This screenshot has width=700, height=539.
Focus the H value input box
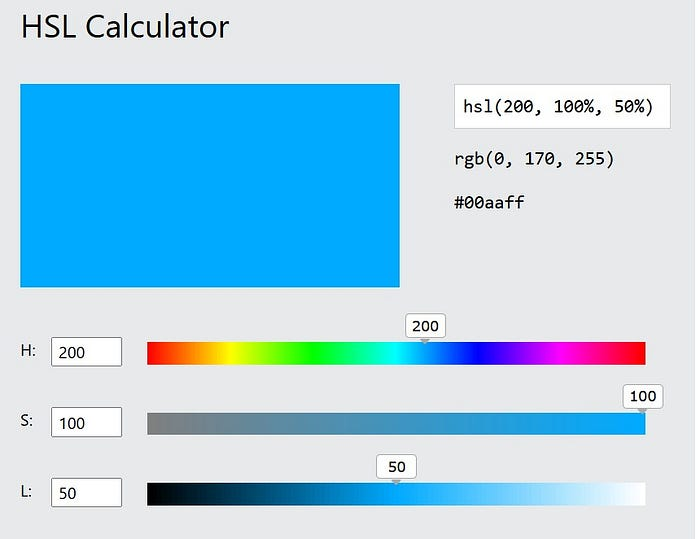pos(86,352)
